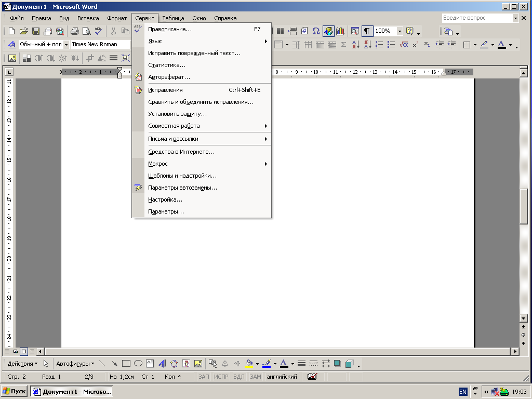
Task: Open the style dropdown Обычный + пол
Action: 66,45
